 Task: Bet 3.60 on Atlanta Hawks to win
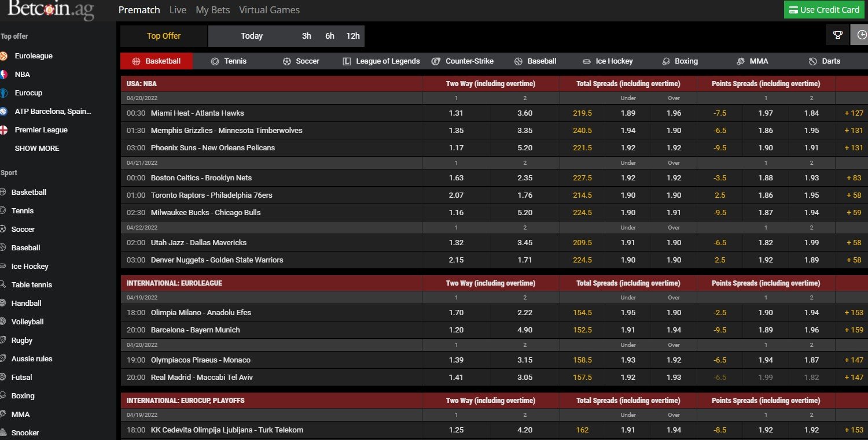[525, 113]
